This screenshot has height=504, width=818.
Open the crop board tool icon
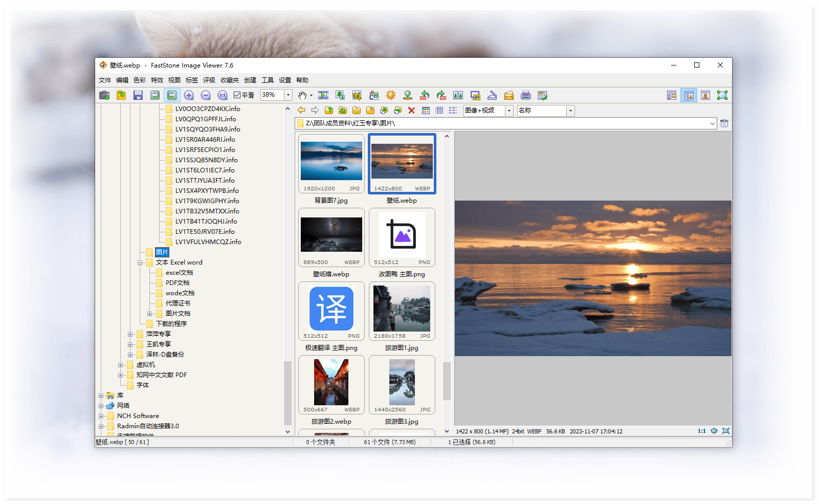357,95
